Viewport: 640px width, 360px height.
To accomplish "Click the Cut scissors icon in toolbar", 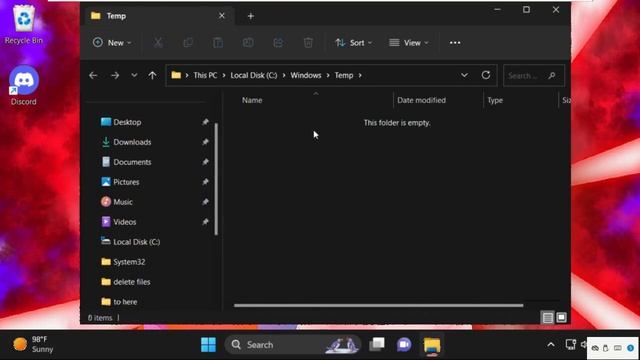I will (158, 42).
